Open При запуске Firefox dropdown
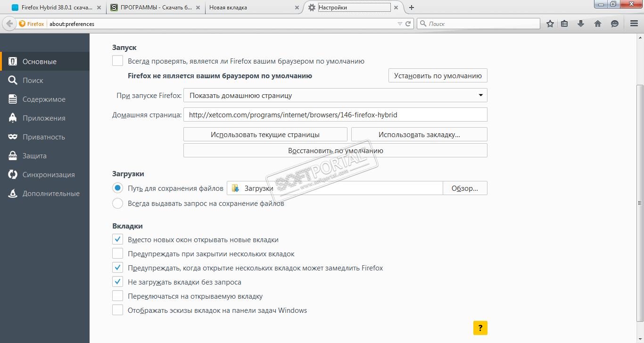The height and width of the screenshot is (343, 644). coord(335,95)
